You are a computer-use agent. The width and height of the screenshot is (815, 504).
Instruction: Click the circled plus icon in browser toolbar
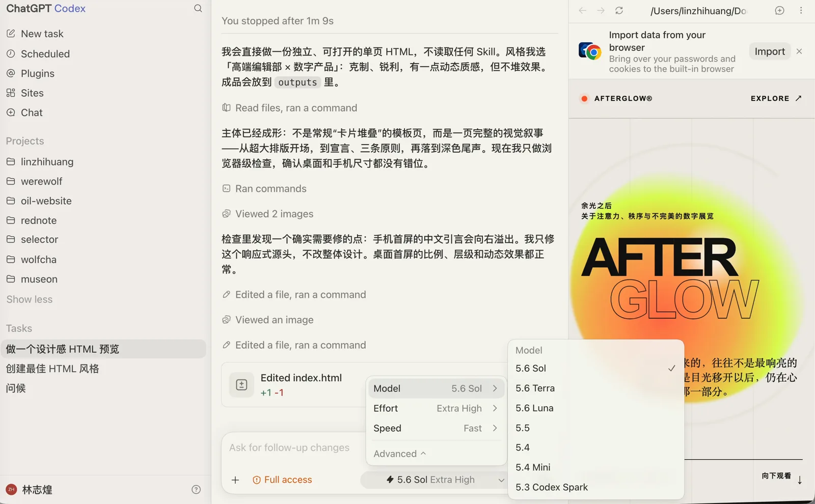tap(779, 10)
